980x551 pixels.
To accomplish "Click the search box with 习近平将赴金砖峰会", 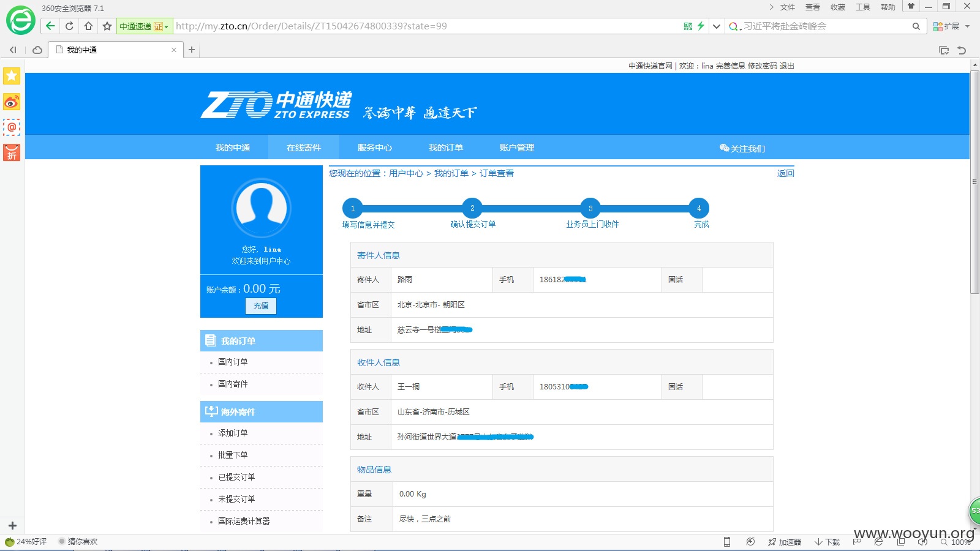I will (x=827, y=26).
